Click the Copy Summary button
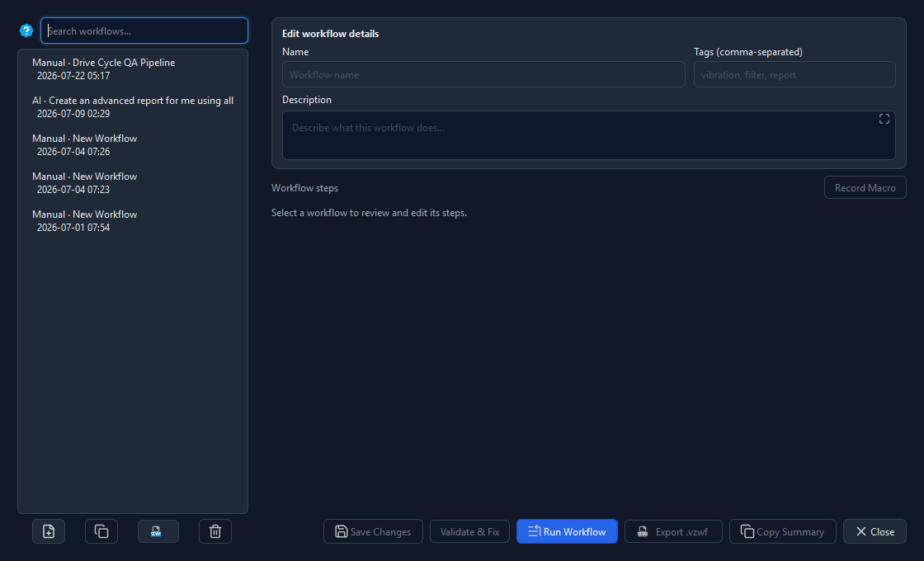The image size is (924, 561). pyautogui.click(x=783, y=531)
